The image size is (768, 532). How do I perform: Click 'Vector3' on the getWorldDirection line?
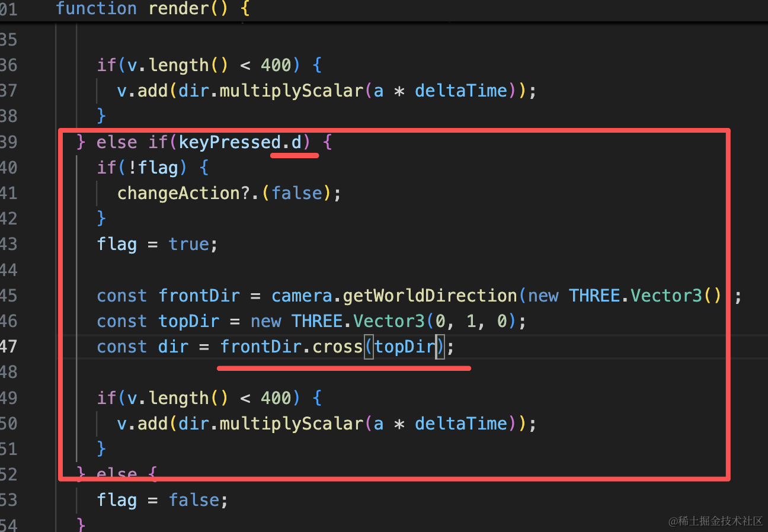[x=666, y=295]
